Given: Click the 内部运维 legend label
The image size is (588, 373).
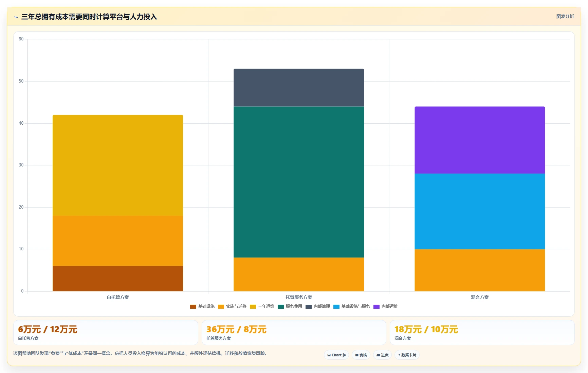Looking at the screenshot, I should [390, 306].
